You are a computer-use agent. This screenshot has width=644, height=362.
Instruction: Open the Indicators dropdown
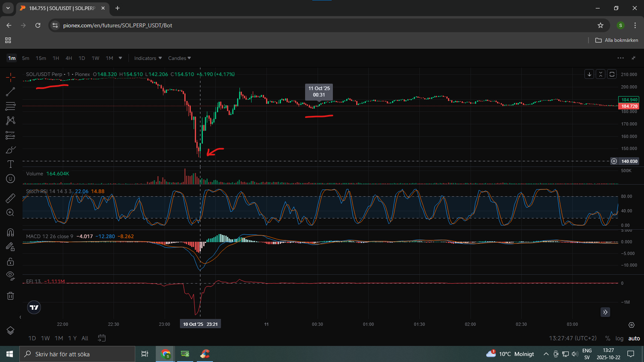[148, 58]
